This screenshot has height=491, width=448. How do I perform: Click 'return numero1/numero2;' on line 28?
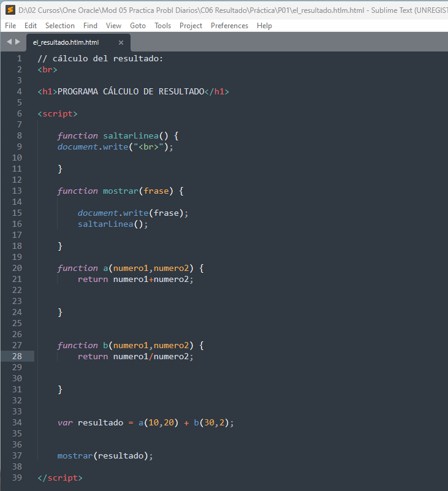point(135,356)
